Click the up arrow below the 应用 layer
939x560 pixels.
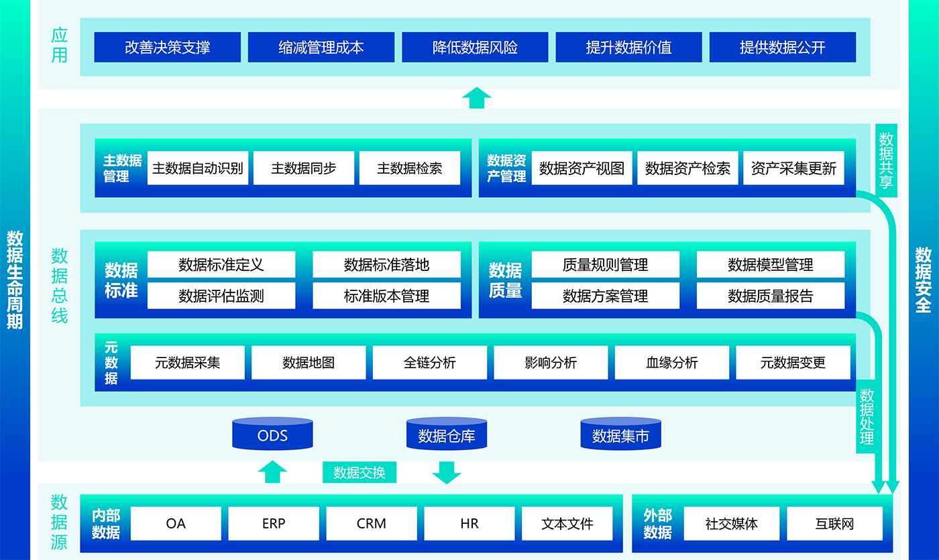(477, 98)
